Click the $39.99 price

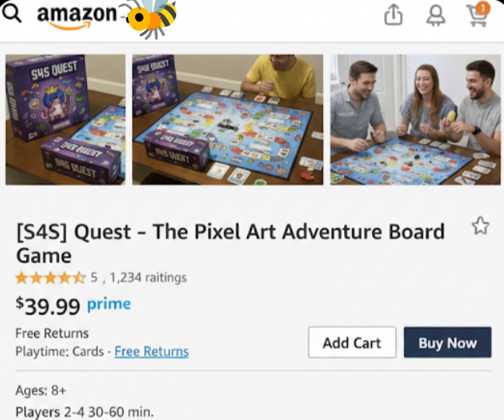tap(48, 306)
